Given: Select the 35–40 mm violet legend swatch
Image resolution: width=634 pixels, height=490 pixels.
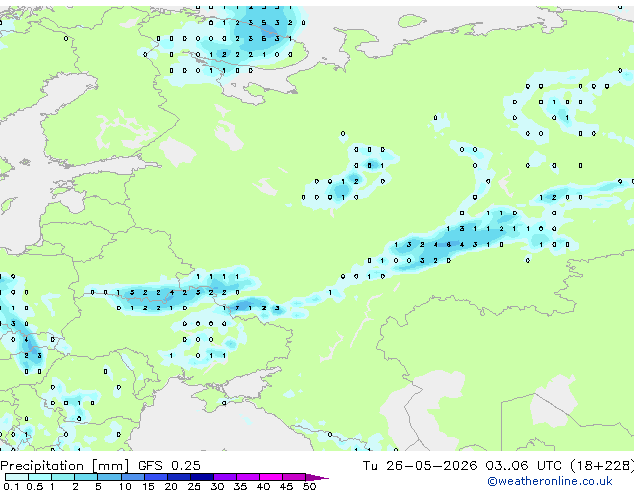Looking at the screenshot, I should (x=248, y=477).
